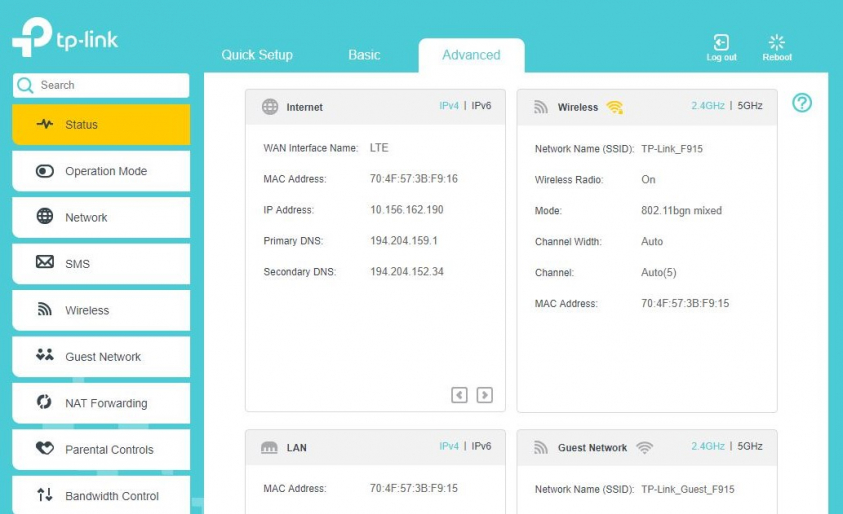Switch to the Basic tab
The height and width of the screenshot is (514, 843).
click(x=364, y=55)
